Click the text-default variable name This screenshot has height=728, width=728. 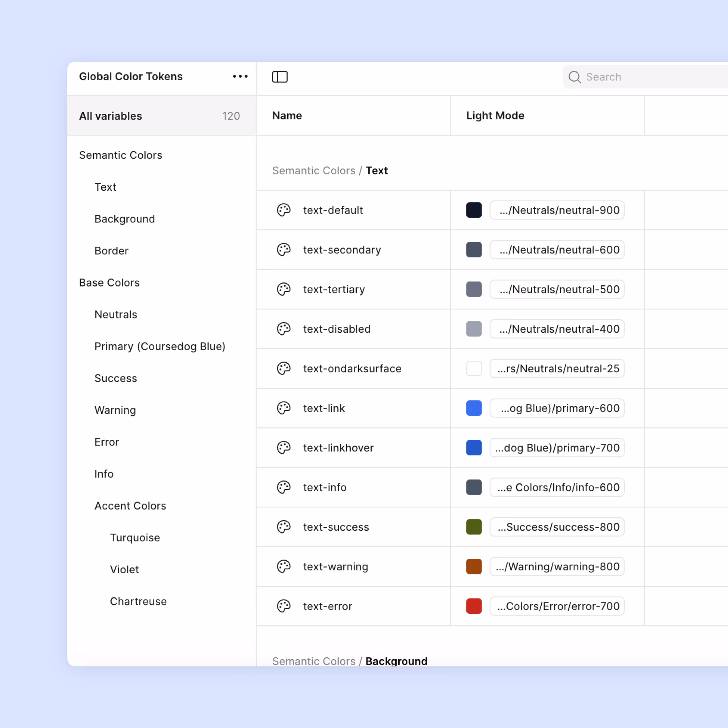(333, 210)
